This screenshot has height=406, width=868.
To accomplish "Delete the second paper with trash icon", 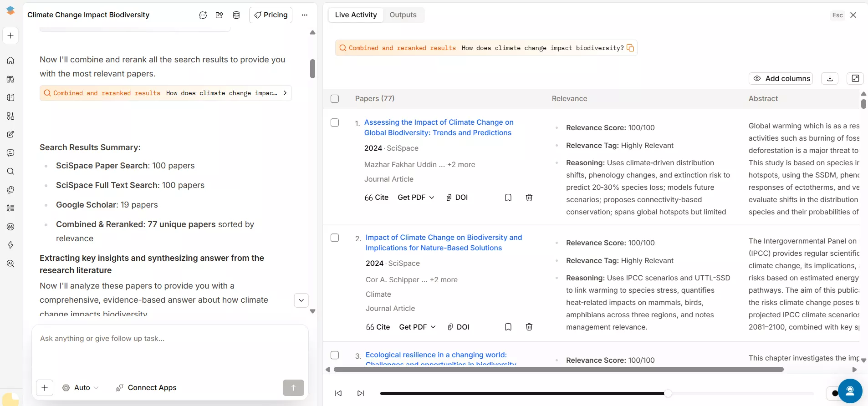I will pos(529,327).
